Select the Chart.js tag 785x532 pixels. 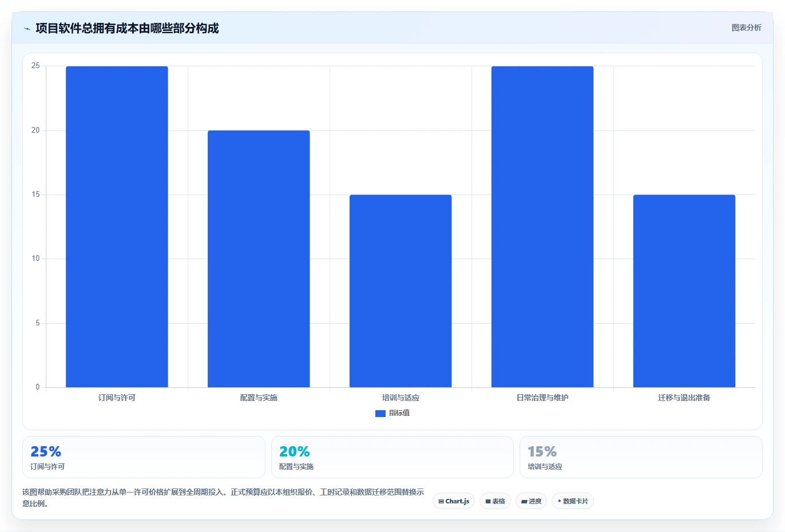(x=454, y=501)
